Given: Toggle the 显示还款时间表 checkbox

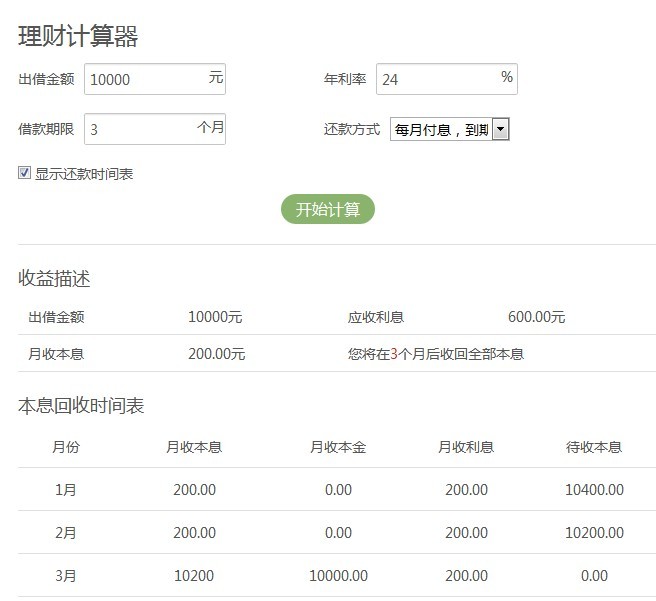Looking at the screenshot, I should (24, 172).
